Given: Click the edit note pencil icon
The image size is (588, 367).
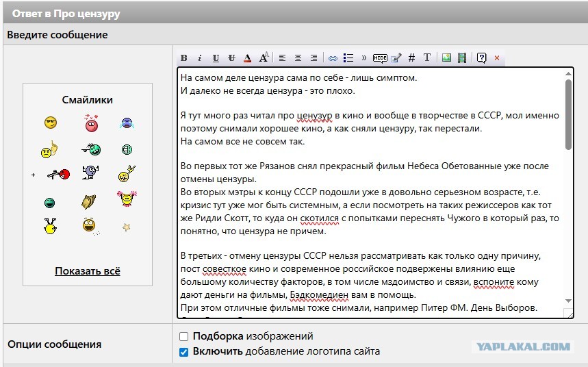Looking at the screenshot, I should click(396, 58).
